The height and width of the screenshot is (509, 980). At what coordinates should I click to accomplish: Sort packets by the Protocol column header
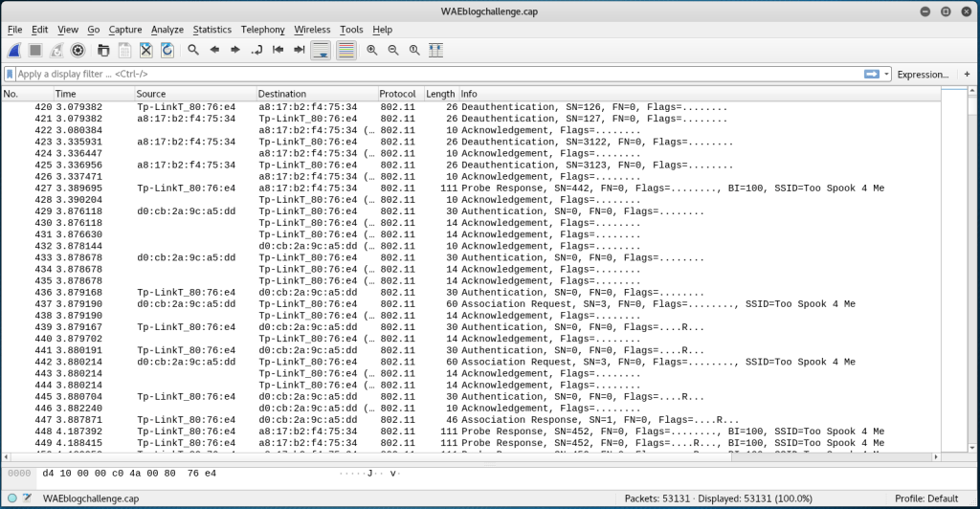click(398, 94)
